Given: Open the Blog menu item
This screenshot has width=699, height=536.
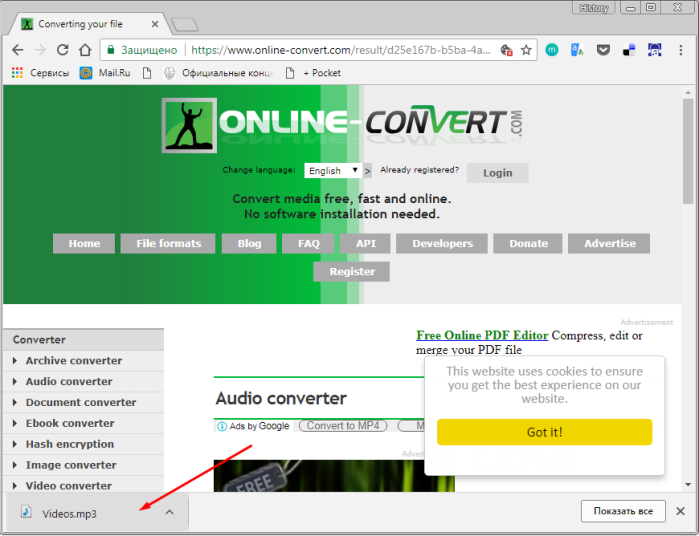Looking at the screenshot, I should coord(249,243).
